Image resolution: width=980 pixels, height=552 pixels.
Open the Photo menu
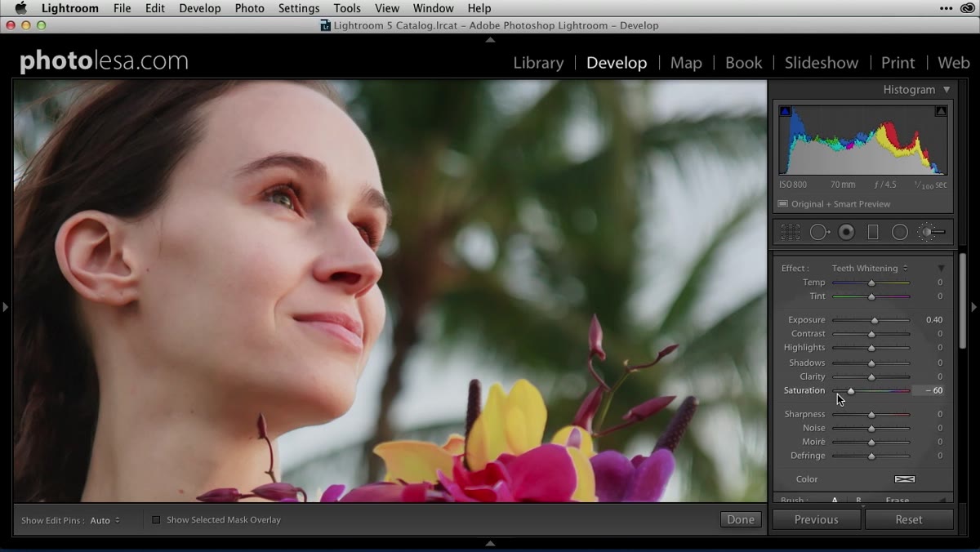click(249, 8)
